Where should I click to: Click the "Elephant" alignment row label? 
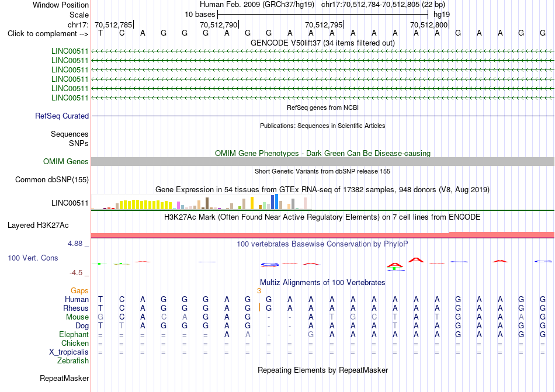(74, 334)
